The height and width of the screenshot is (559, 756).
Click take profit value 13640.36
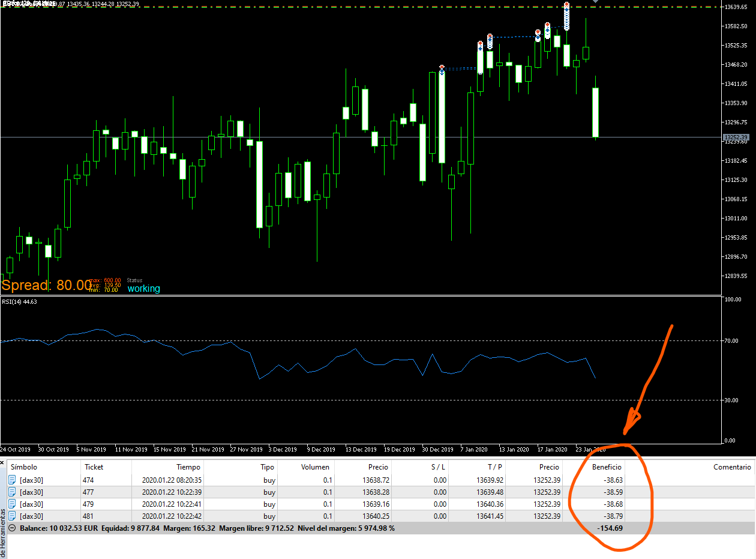click(490, 504)
